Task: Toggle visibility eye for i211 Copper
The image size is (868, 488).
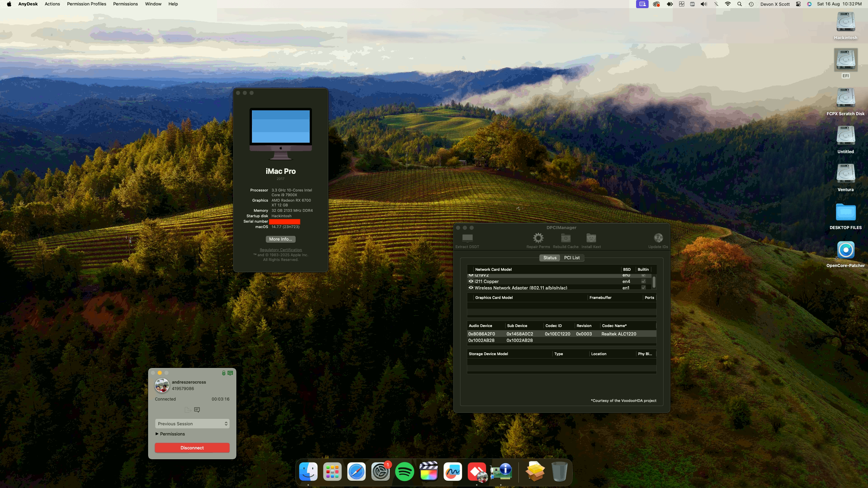Action: point(471,281)
